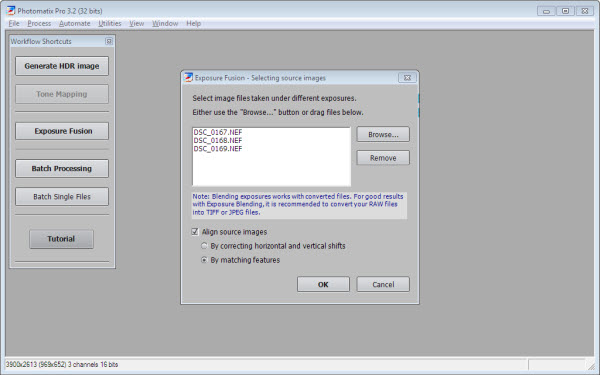Click the Generate HDR image button

pos(62,66)
